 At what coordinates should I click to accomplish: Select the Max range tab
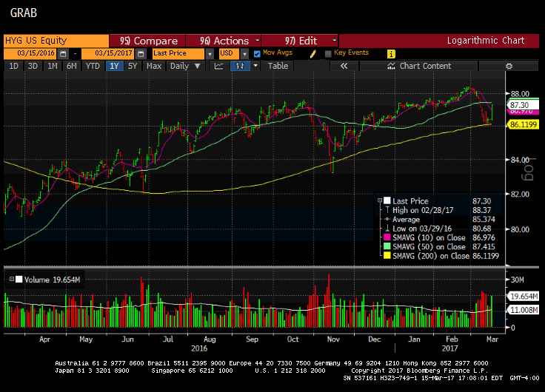154,66
